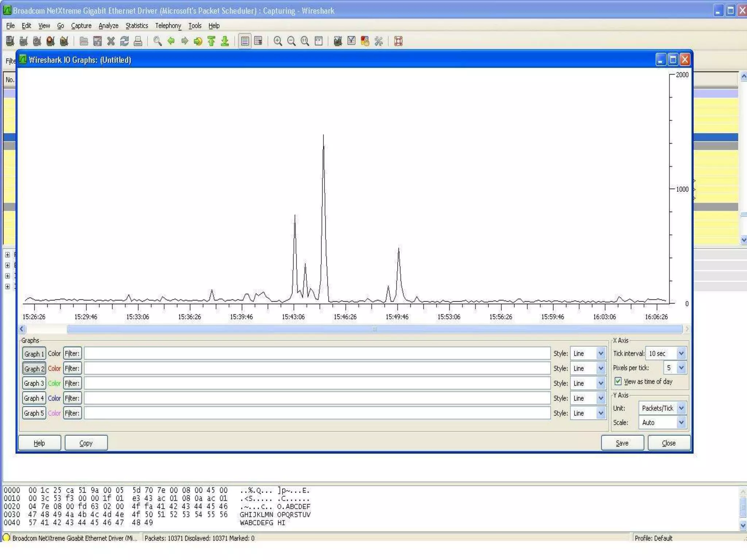Click the Save button

tap(622, 443)
